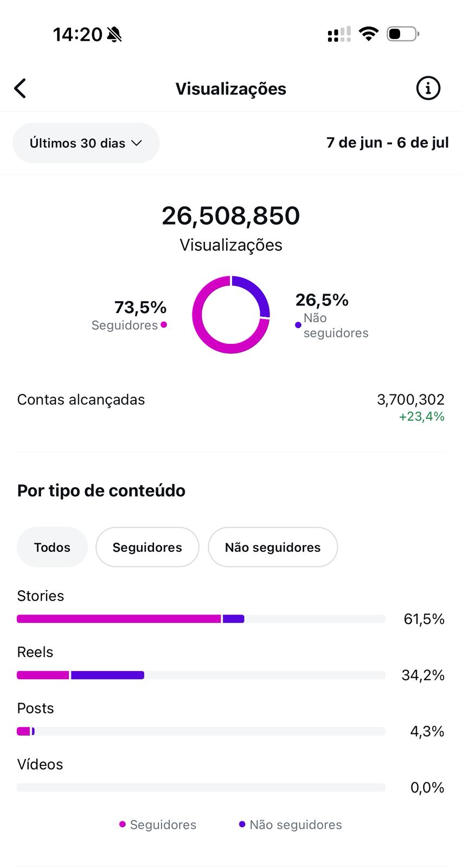Tap the Reels progress bar
The height and width of the screenshot is (868, 462).
click(201, 675)
